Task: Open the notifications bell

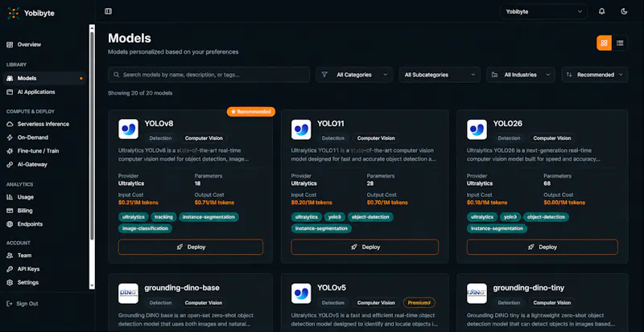Action: [601, 11]
